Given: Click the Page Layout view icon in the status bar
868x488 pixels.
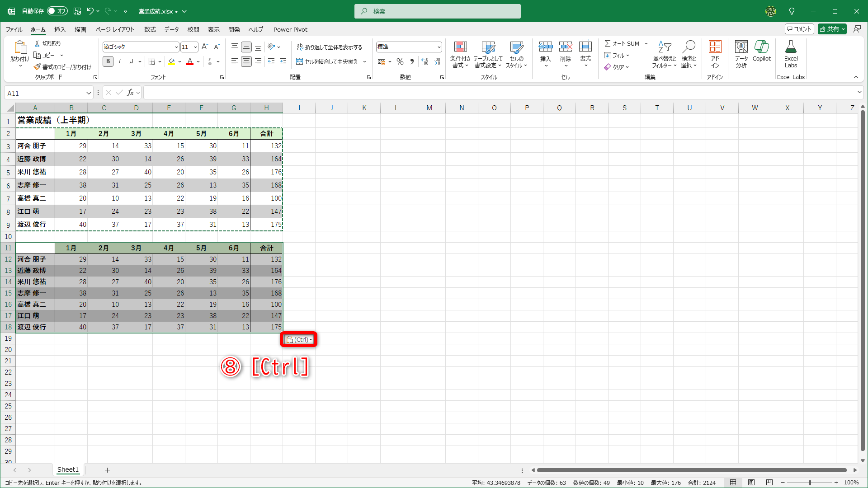Looking at the screenshot, I should (x=751, y=483).
